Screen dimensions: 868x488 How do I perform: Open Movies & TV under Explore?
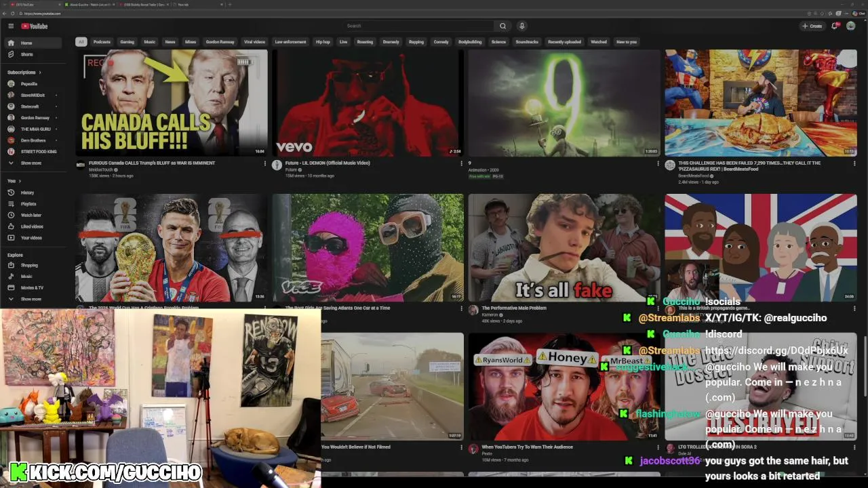[32, 287]
